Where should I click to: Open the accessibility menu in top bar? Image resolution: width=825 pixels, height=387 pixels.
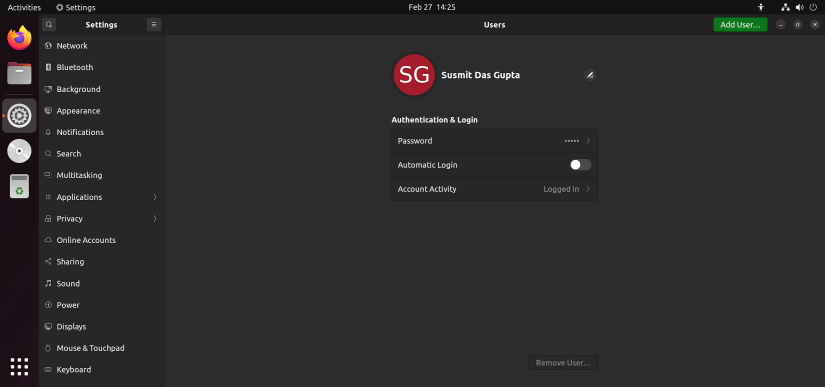click(x=761, y=7)
